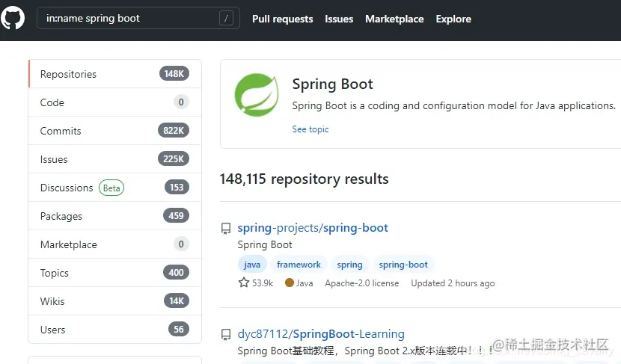Click the 225K issues count badge
621x364 pixels.
[x=174, y=159]
